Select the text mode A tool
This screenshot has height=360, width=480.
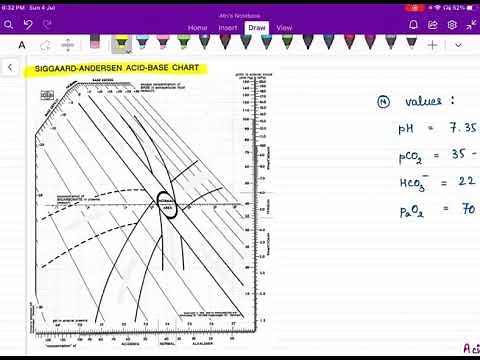[22, 45]
